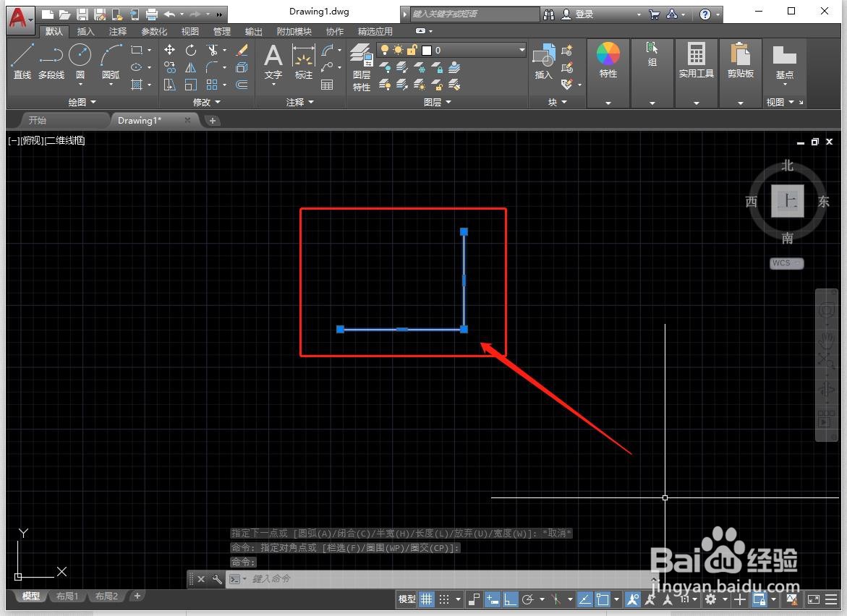Activate the Copy objects tool

(169, 67)
